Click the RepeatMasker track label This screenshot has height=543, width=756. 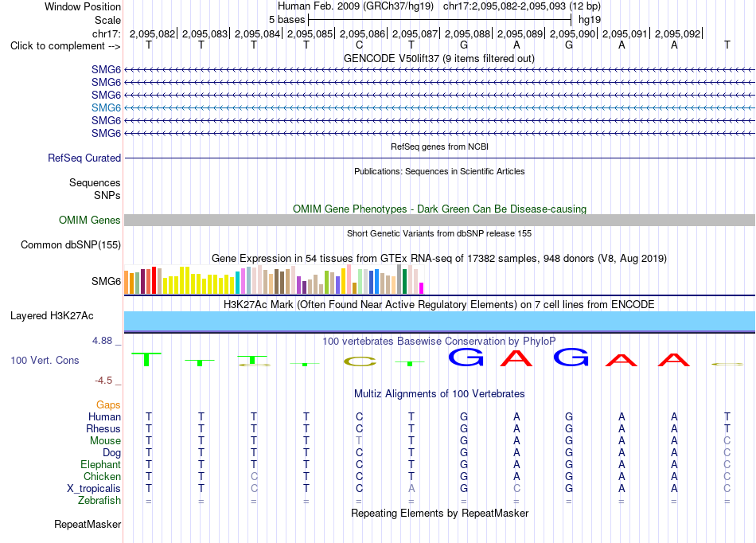tap(88, 524)
